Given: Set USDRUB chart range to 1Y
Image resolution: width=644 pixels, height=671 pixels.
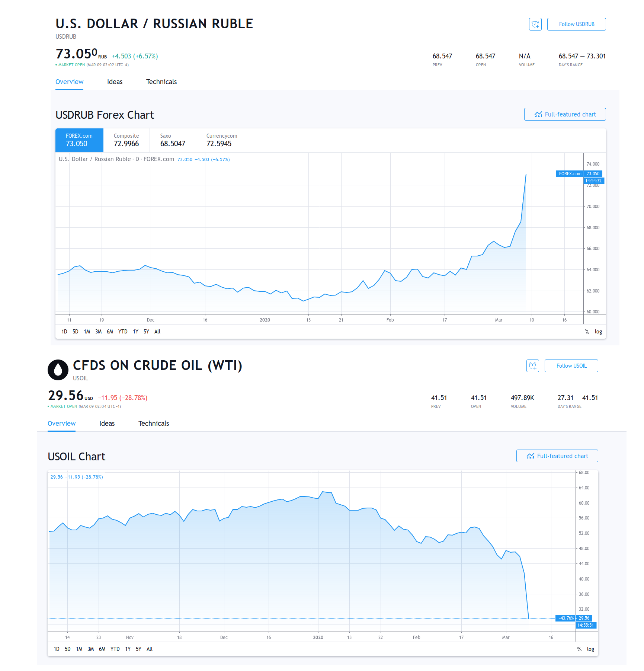Looking at the screenshot, I should click(x=135, y=332).
